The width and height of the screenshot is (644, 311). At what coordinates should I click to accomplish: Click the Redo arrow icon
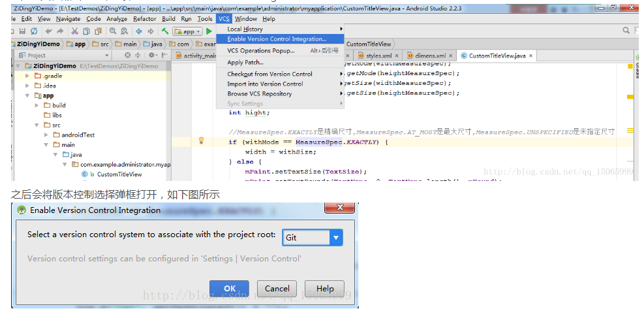pyautogui.click(x=60, y=31)
